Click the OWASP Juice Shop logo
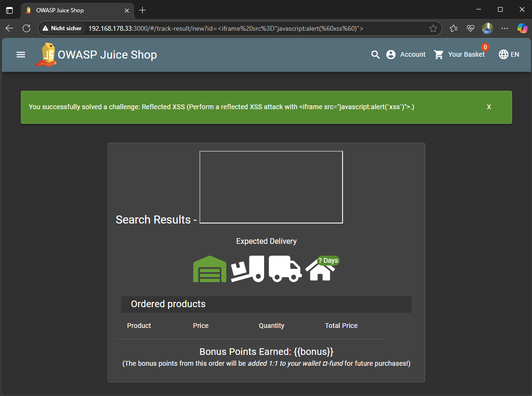 click(x=45, y=54)
